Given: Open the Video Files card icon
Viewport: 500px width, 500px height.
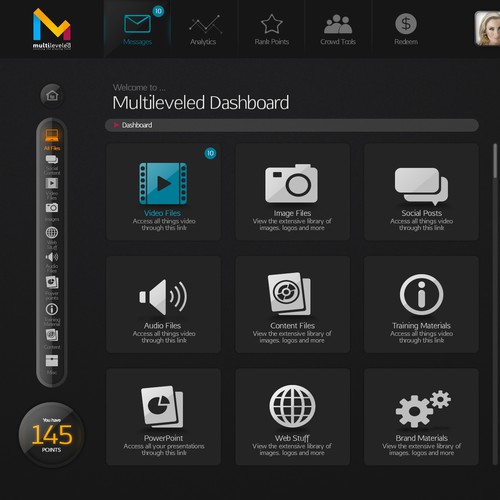Looking at the screenshot, I should (163, 183).
